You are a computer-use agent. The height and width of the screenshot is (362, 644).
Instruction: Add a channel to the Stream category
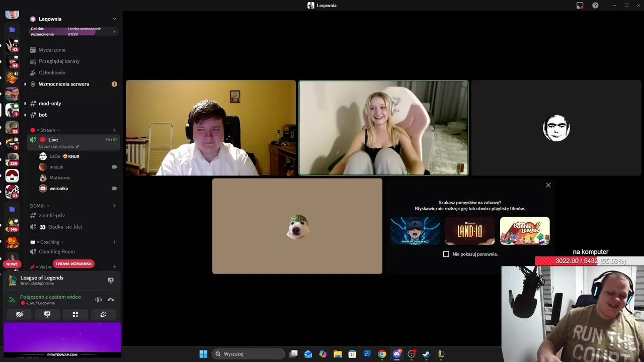point(115,130)
